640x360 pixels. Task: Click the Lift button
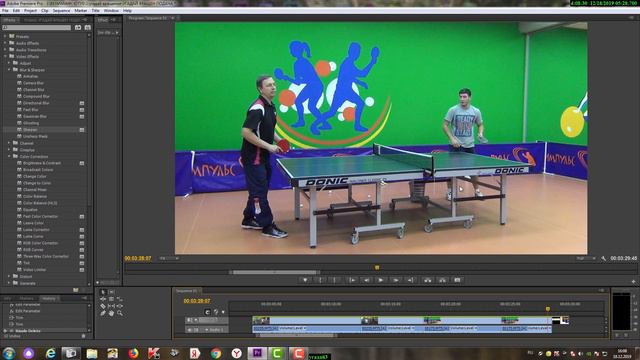427,280
